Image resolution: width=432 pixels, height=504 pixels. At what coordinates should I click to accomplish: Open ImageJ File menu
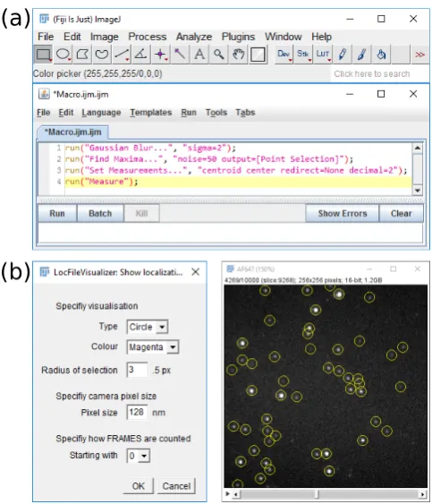point(46,37)
